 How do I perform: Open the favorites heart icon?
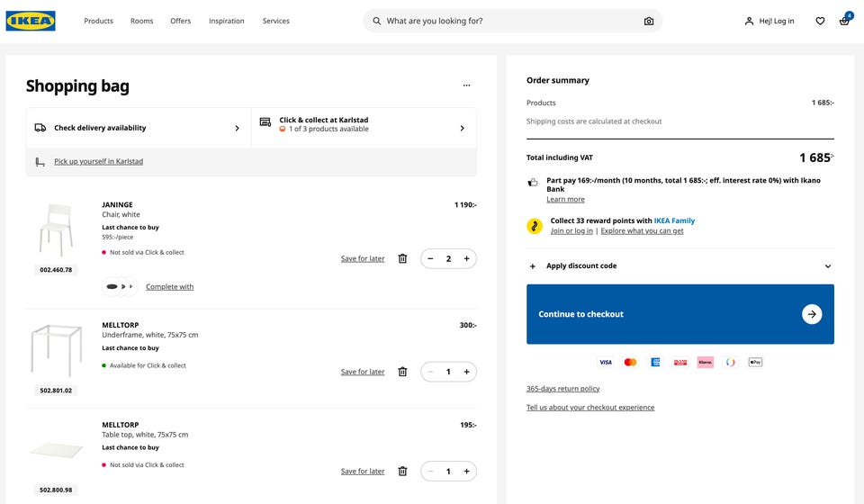coord(820,21)
